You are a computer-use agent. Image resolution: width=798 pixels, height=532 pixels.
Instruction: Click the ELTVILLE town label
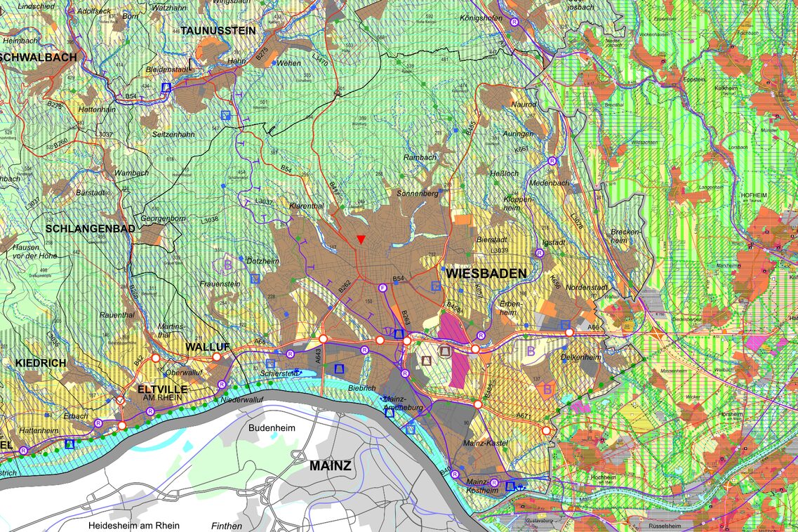point(162,388)
